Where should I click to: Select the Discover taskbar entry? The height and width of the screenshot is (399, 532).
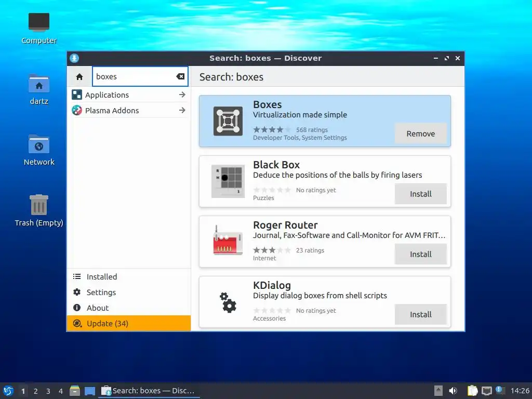149,391
